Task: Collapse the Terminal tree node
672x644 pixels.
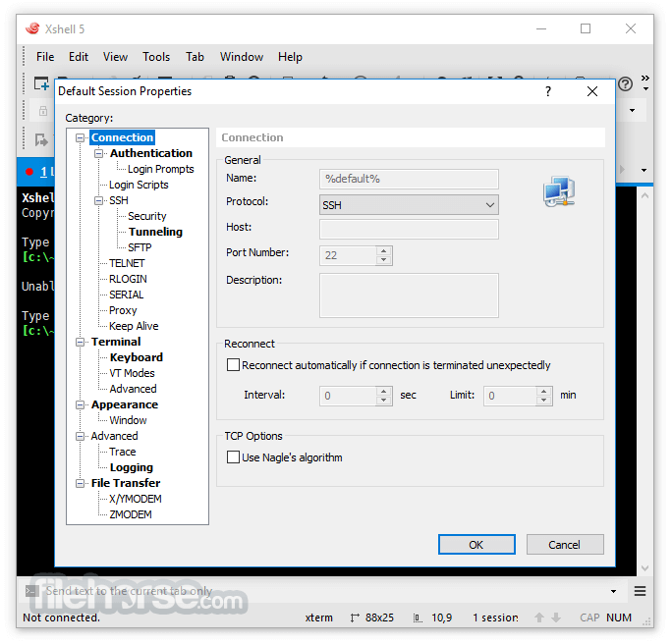Action: tap(80, 342)
